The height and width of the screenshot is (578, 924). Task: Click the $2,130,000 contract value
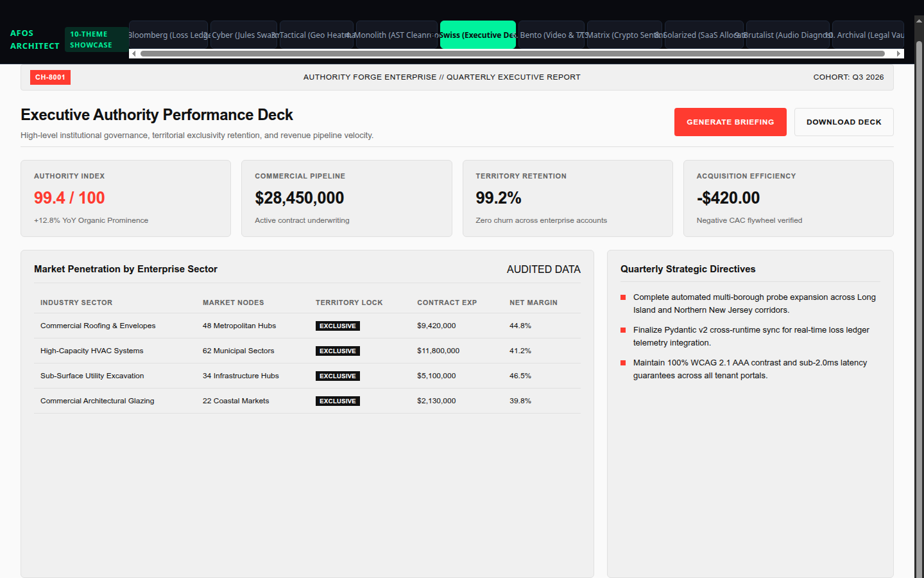(436, 401)
